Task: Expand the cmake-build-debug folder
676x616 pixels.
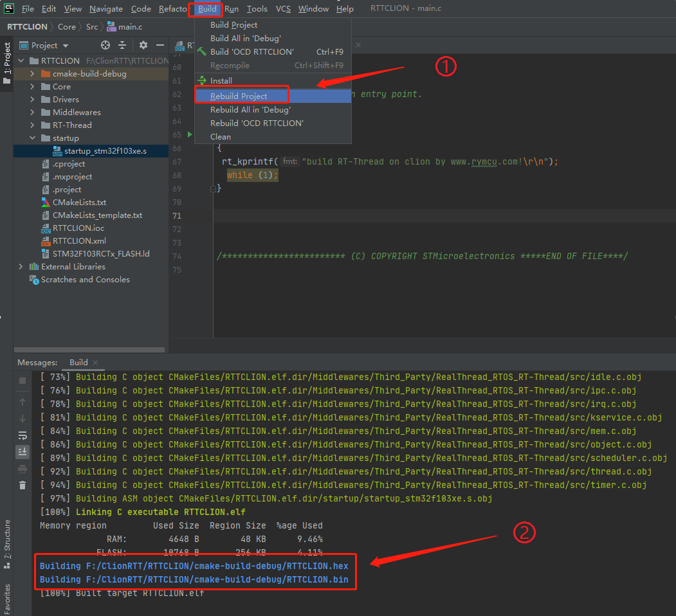Action: click(32, 74)
